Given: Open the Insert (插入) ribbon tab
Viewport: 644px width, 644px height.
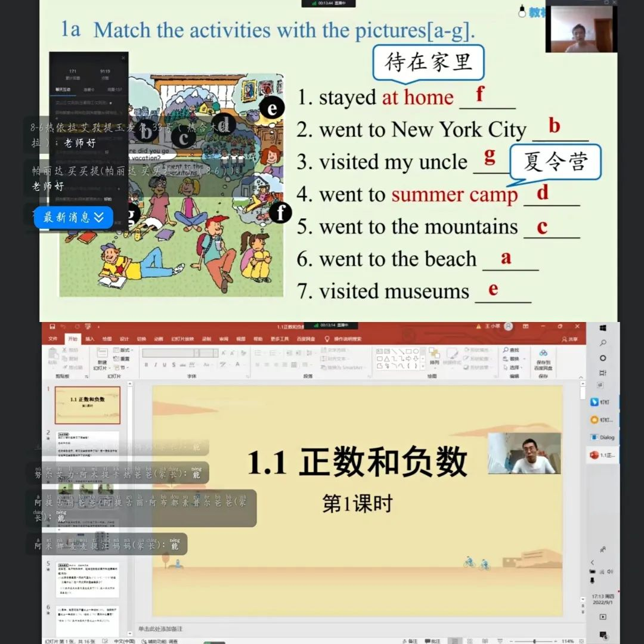Looking at the screenshot, I should point(89,339).
